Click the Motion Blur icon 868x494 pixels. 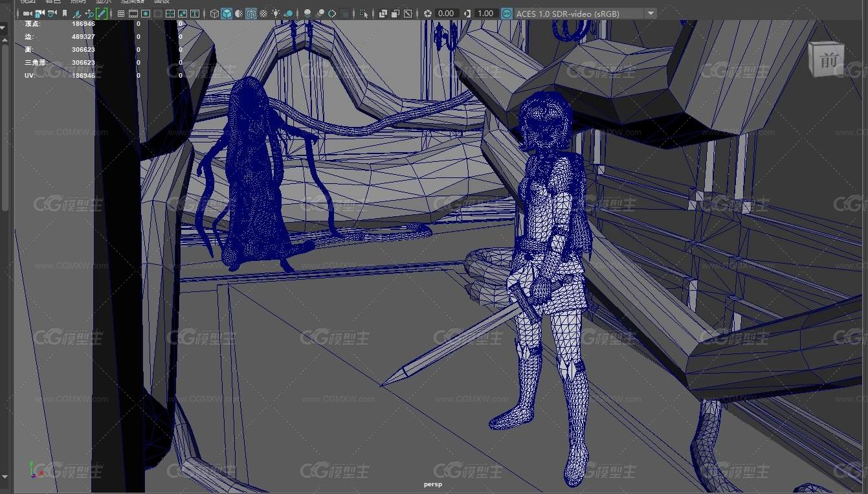320,13
